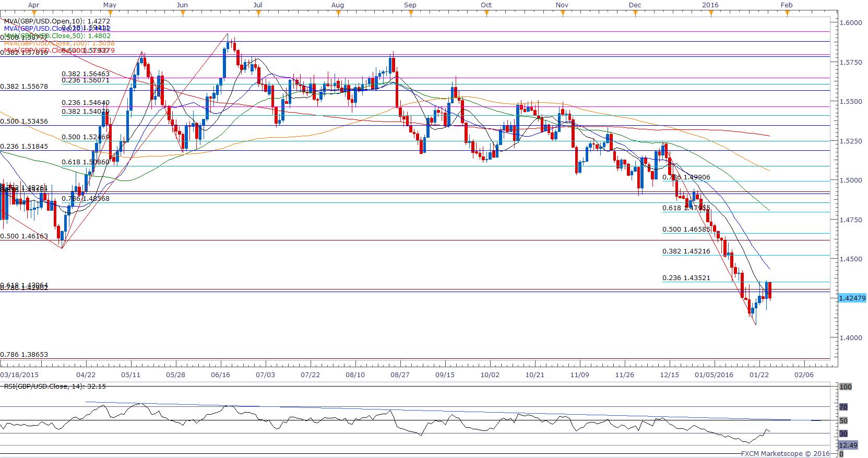This screenshot has width=868, height=458.
Task: Select Fibonacci label 0.500 1.46163
Action: coord(24,237)
